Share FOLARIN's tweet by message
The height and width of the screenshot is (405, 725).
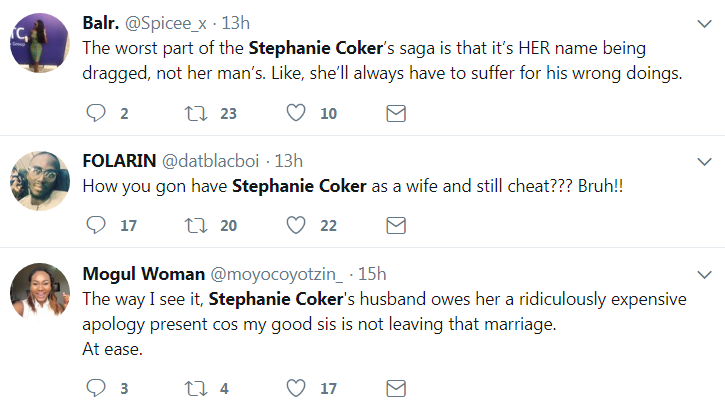395,226
